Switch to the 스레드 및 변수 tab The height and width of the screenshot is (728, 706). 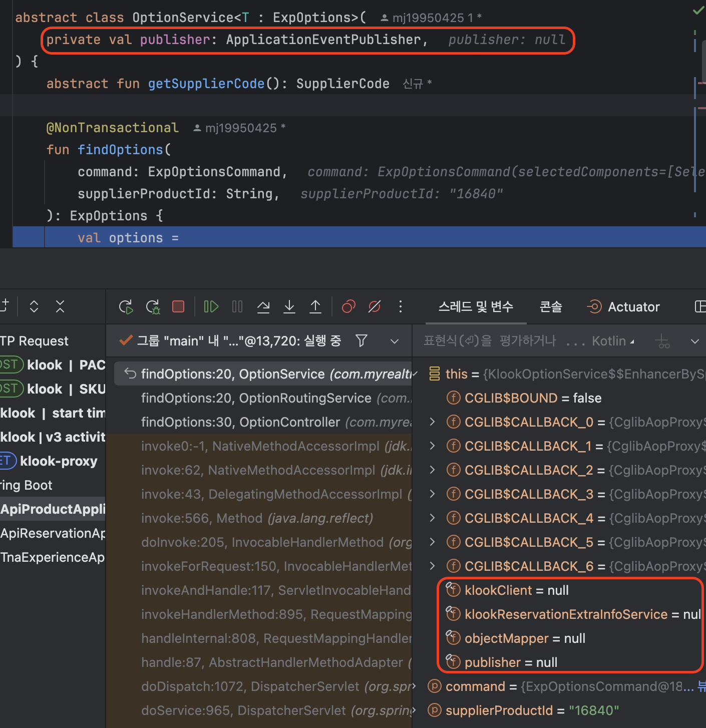pos(476,306)
